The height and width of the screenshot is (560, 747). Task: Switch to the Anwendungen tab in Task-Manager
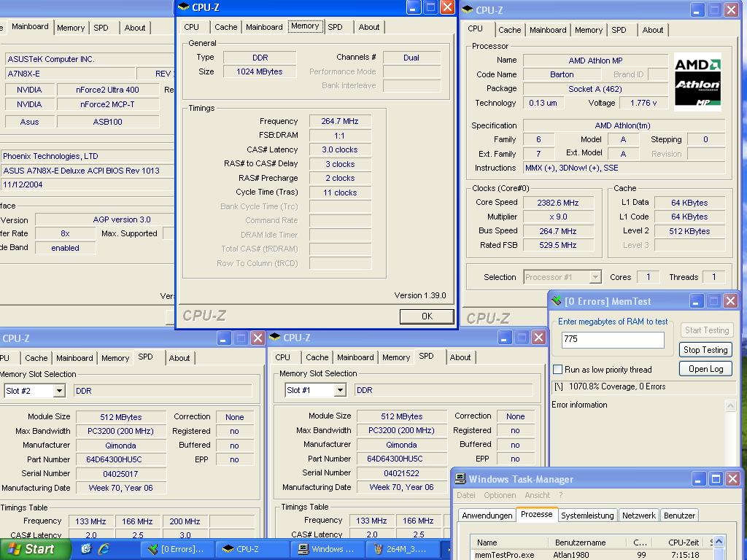click(x=487, y=516)
